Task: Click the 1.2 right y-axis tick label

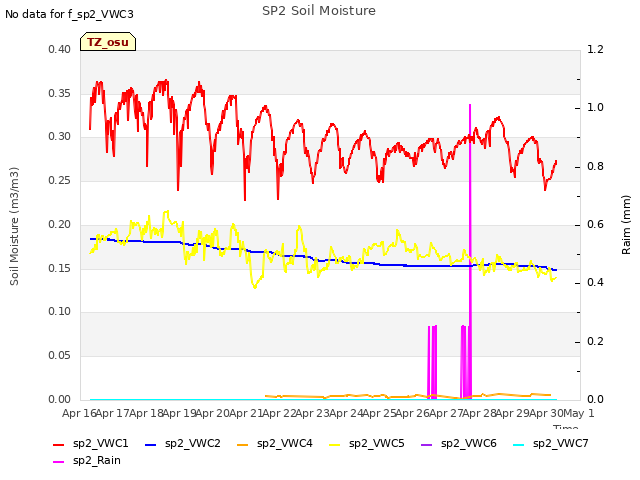Action: (595, 49)
